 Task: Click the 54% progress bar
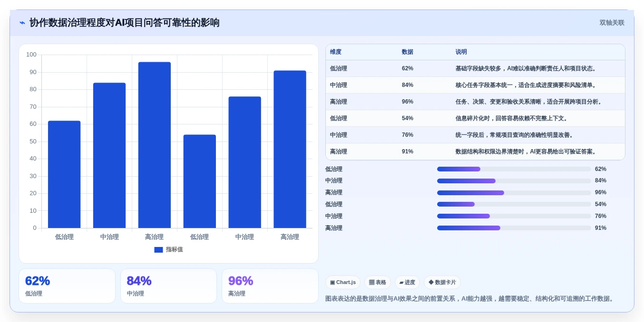pyautogui.click(x=514, y=204)
